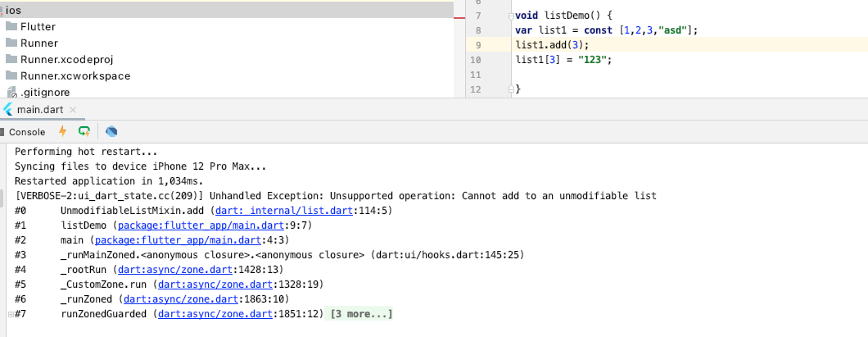868x337 pixels.
Task: Click the red error stripe marker
Action: click(x=459, y=18)
